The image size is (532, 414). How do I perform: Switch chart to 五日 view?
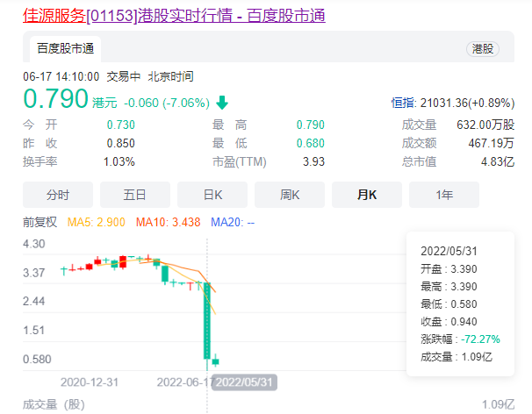(x=135, y=195)
